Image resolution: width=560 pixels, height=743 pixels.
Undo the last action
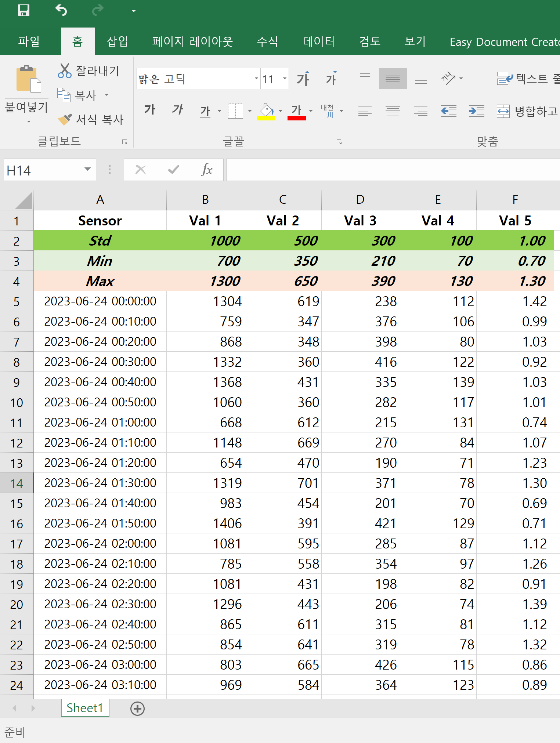[61, 10]
